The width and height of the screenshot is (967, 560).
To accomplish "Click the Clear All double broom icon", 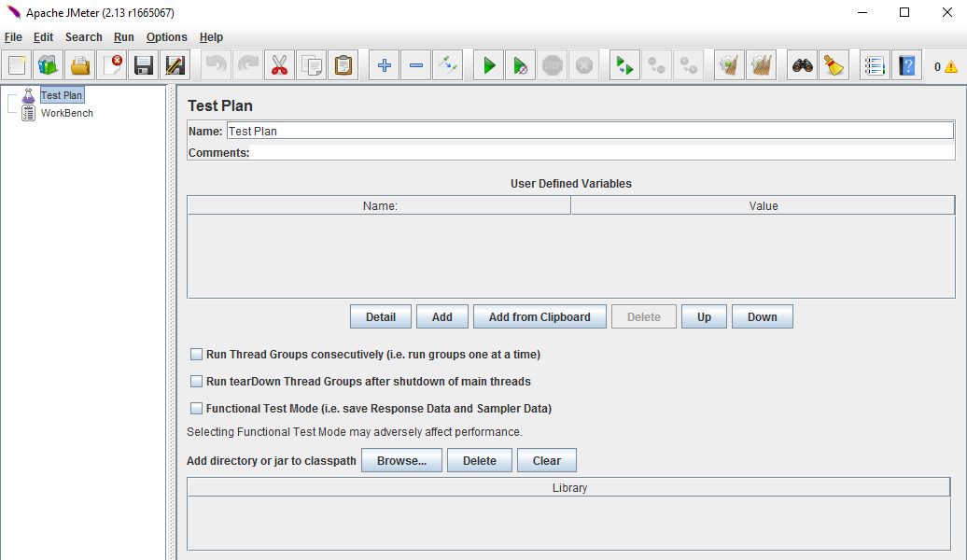I will tap(761, 65).
